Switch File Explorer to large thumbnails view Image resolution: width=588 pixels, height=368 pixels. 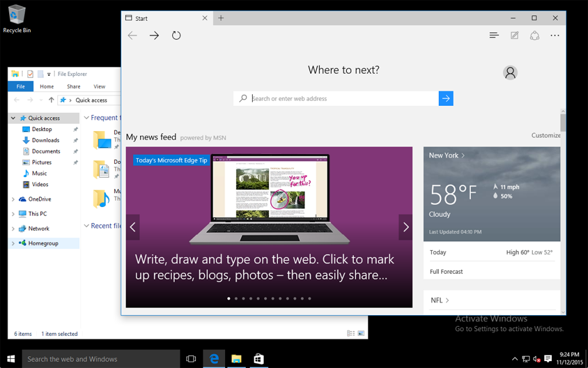pyautogui.click(x=361, y=333)
